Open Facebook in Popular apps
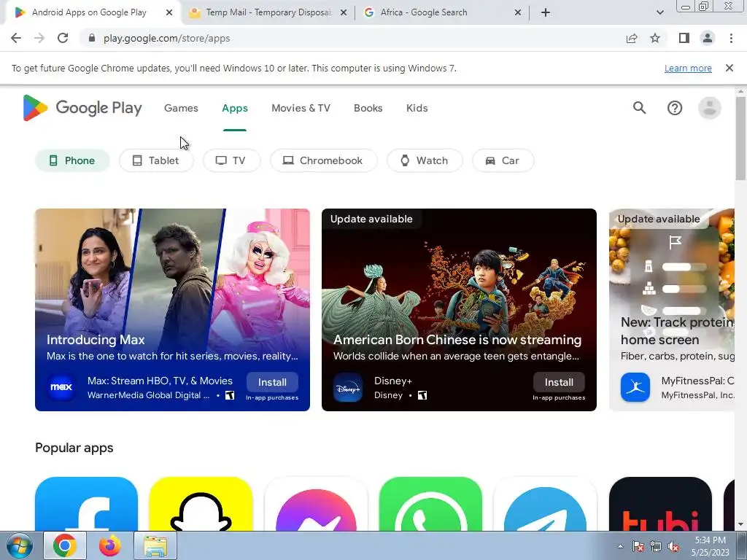Screen dimensions: 747x560 (x=86, y=504)
